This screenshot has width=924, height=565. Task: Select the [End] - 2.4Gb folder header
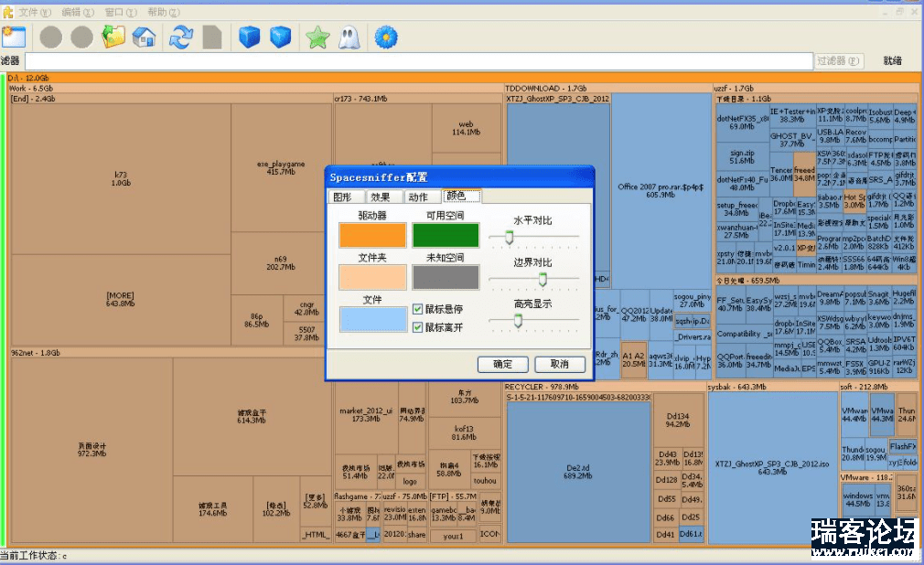tap(171, 99)
